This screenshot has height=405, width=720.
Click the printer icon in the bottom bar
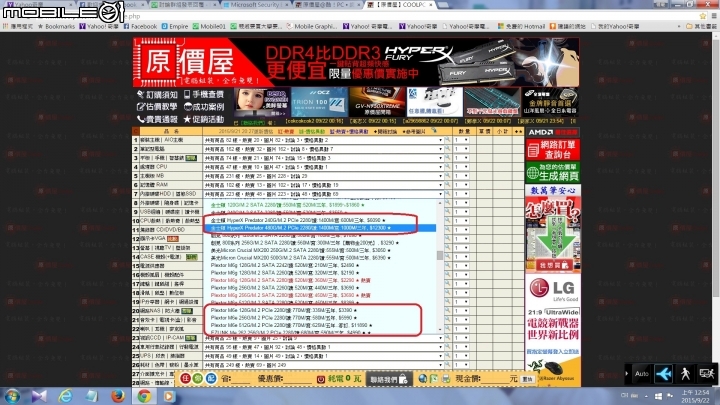tap(445, 379)
